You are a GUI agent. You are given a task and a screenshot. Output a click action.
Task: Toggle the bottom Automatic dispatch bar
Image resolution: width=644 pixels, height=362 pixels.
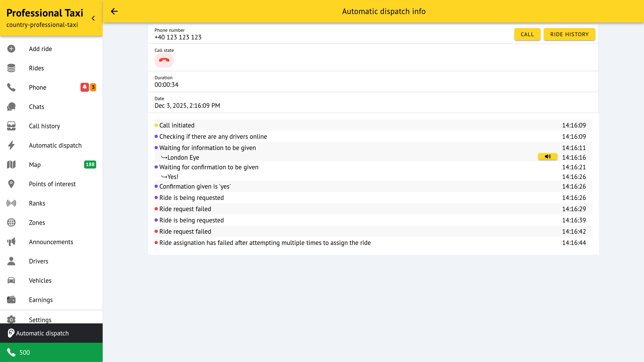pyautogui.click(x=51, y=333)
